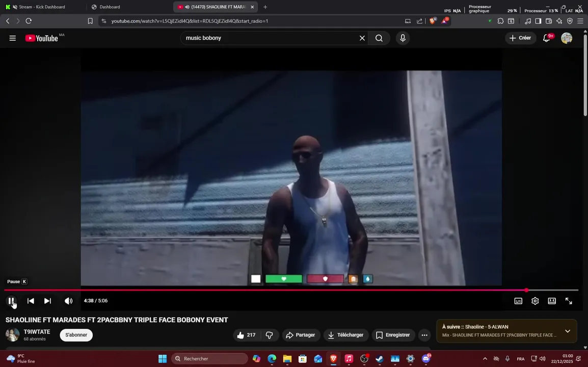Save video with the Enregistrer button
Viewport: 588px width, 367px height.
393,335
